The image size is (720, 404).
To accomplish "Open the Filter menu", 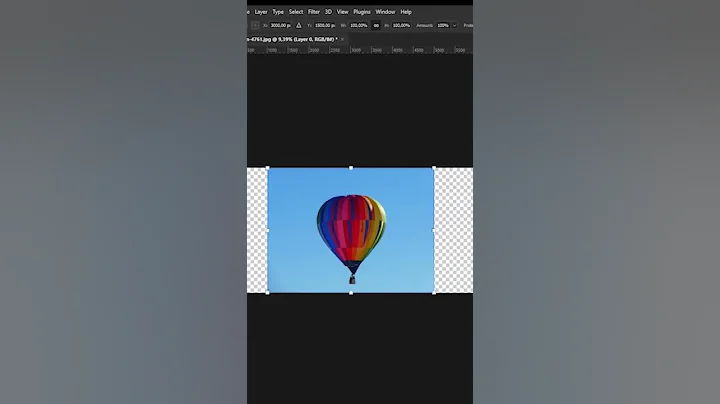I will [314, 12].
